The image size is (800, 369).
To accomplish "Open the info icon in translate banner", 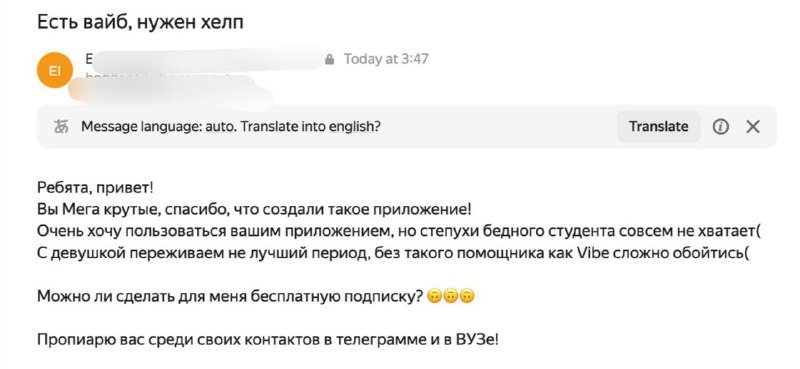I will 720,127.
